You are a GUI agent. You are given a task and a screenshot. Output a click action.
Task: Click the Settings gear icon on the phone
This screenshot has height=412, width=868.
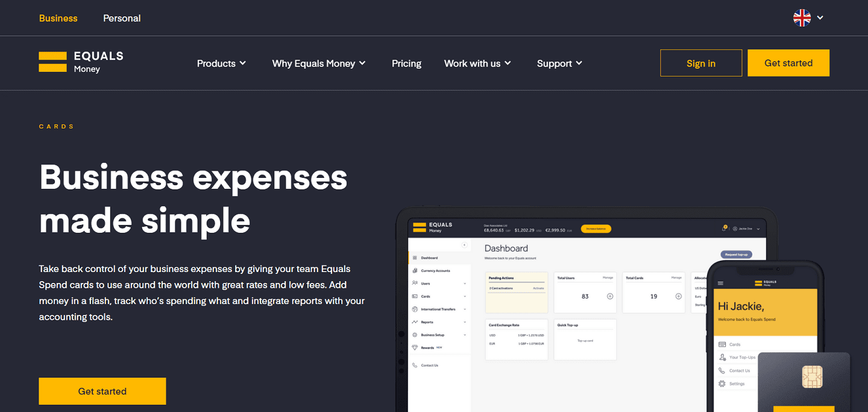point(722,384)
